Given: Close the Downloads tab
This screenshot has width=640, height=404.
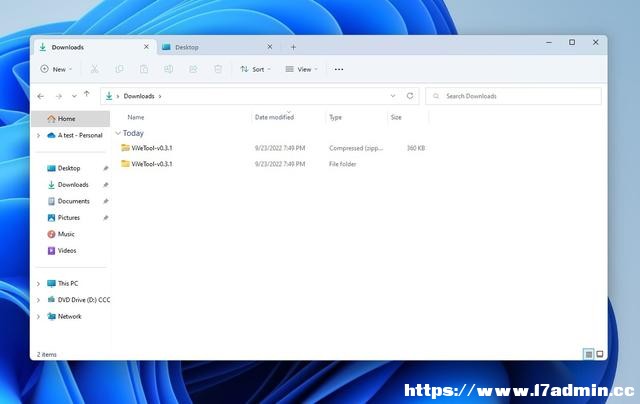Looking at the screenshot, I should click(146, 47).
